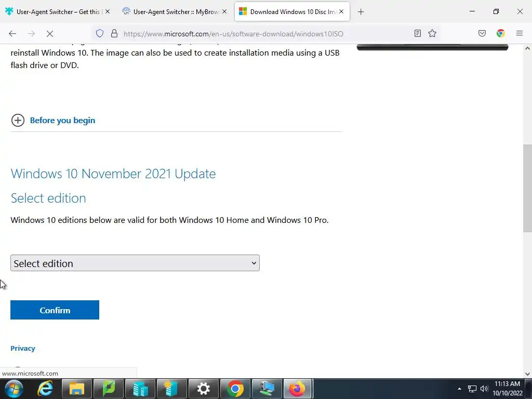532x399 pixels.
Task: Open the building with star taskbar icon
Action: [x=171, y=389]
